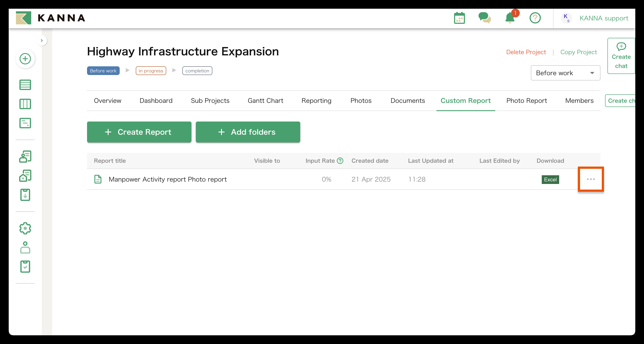Open the chat messages icon
644x344 pixels.
point(484,18)
